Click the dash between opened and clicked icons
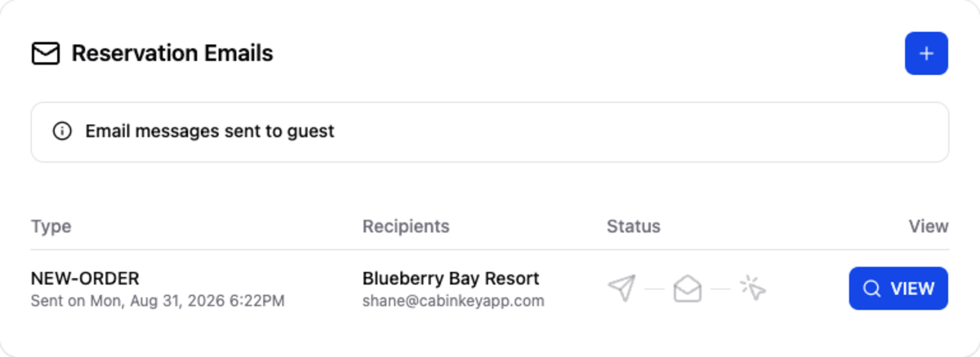The height and width of the screenshot is (357, 980). pos(720,288)
